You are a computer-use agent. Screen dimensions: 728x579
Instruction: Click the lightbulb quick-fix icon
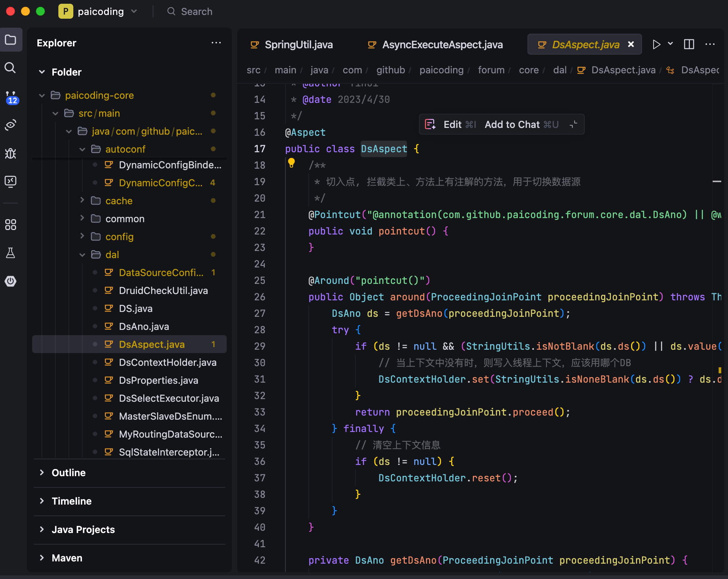click(x=291, y=163)
